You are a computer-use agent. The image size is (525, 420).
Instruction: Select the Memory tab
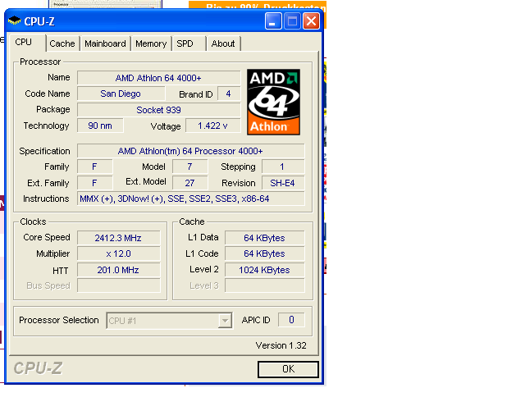(151, 43)
